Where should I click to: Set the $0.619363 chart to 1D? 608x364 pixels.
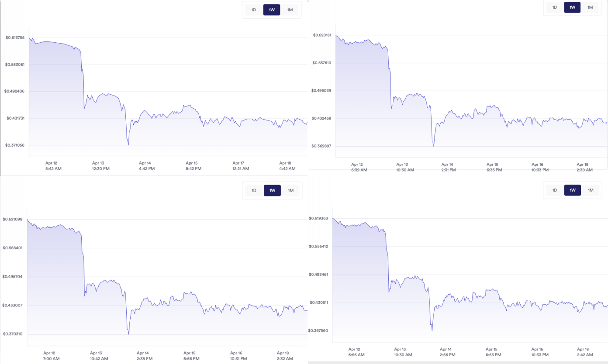(x=555, y=190)
